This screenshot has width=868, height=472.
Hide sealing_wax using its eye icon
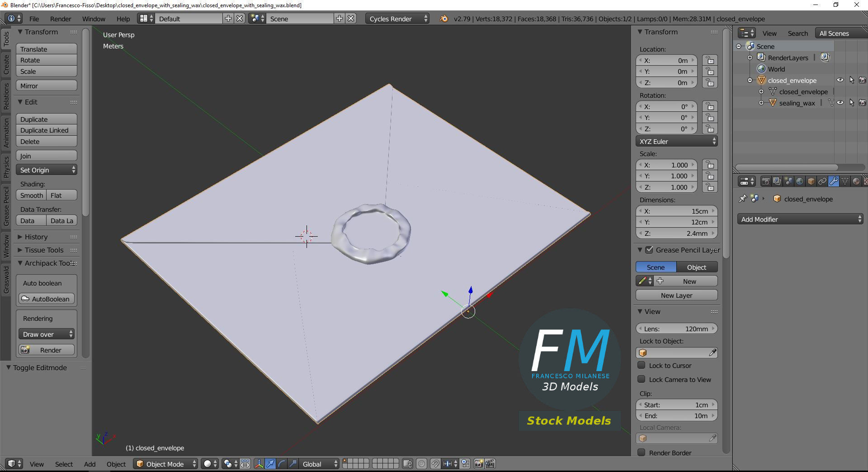pyautogui.click(x=840, y=103)
